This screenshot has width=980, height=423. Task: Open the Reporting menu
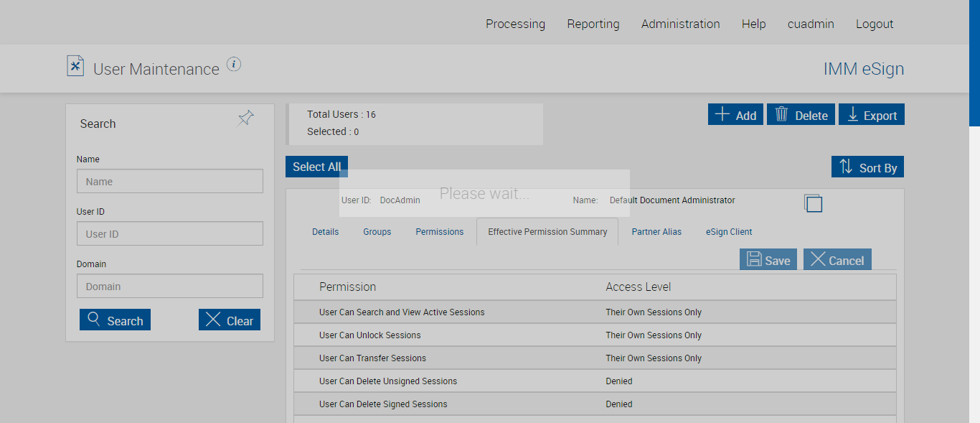(x=593, y=24)
